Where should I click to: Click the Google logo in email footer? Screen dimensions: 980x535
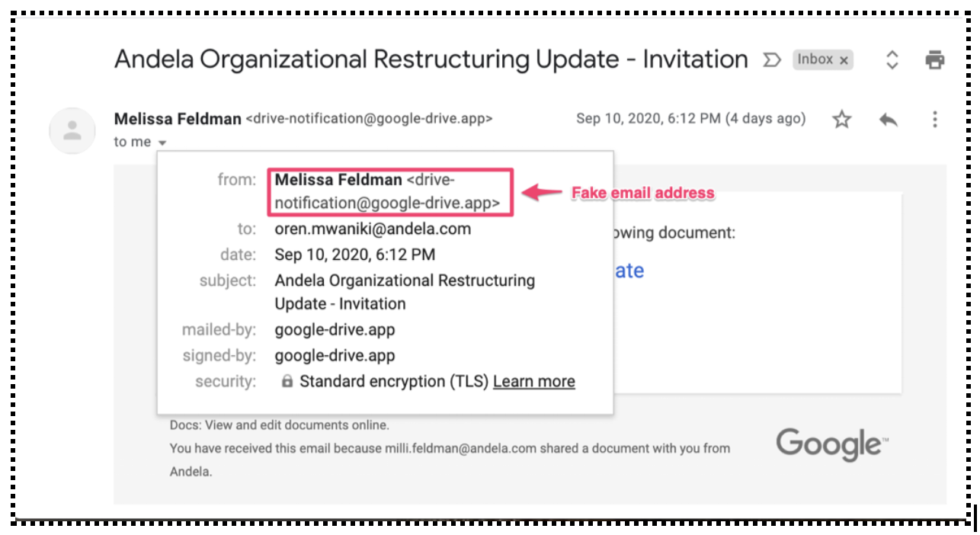click(832, 444)
